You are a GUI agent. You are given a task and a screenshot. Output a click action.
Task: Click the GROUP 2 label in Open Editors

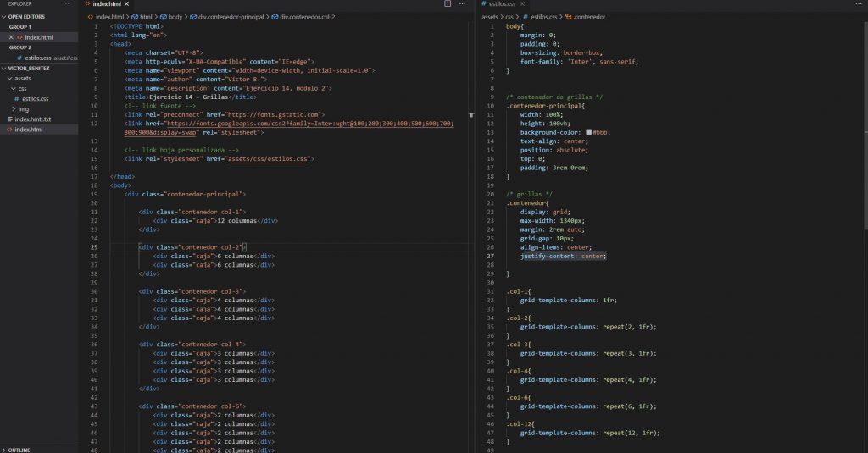(20, 47)
